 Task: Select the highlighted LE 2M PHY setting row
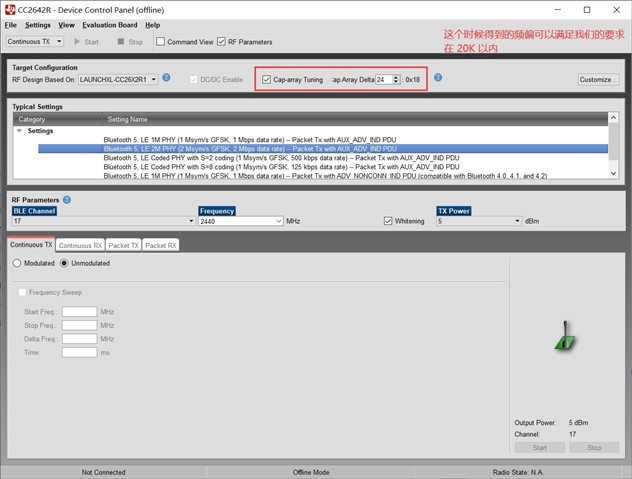point(323,149)
